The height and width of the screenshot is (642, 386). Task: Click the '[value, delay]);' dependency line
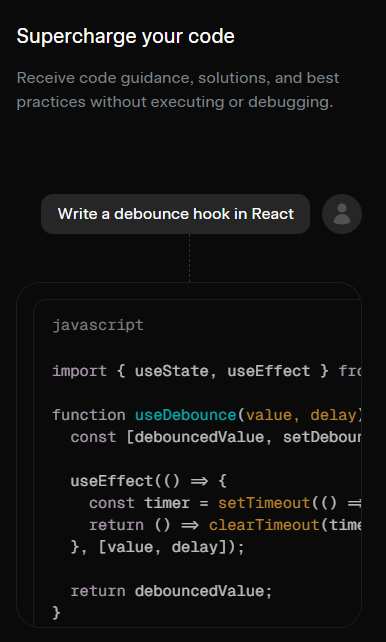click(158, 547)
